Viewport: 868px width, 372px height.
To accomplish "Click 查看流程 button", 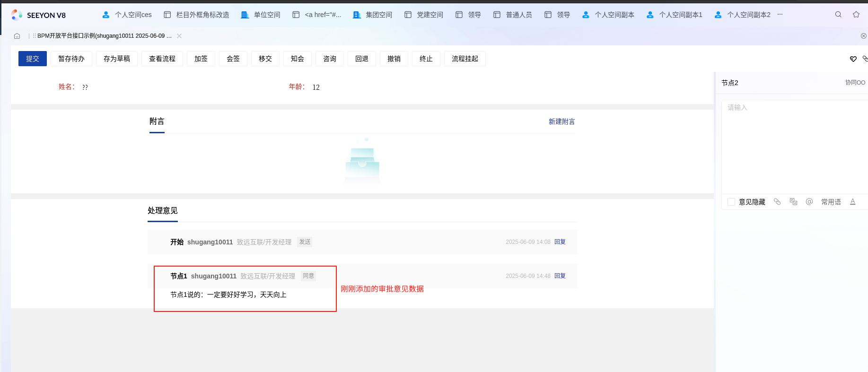I will click(x=162, y=59).
